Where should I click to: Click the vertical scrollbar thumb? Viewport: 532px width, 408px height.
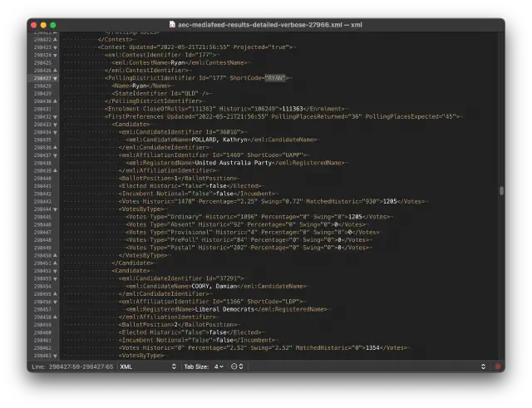point(500,190)
